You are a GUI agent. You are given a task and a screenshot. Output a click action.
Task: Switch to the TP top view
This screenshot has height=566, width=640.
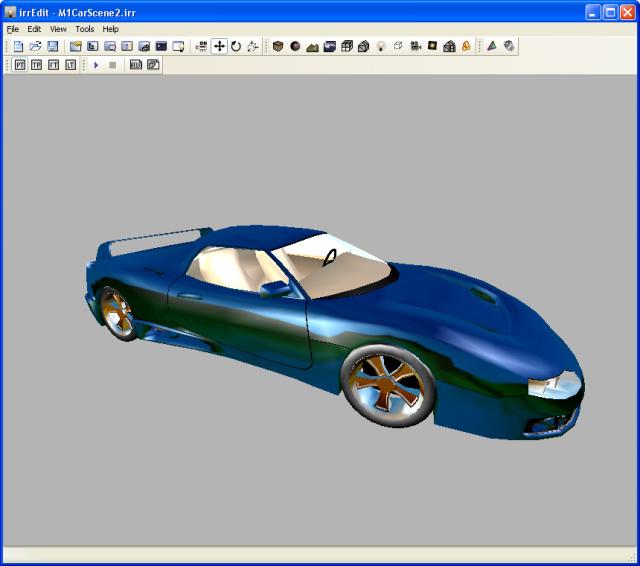tap(36, 65)
